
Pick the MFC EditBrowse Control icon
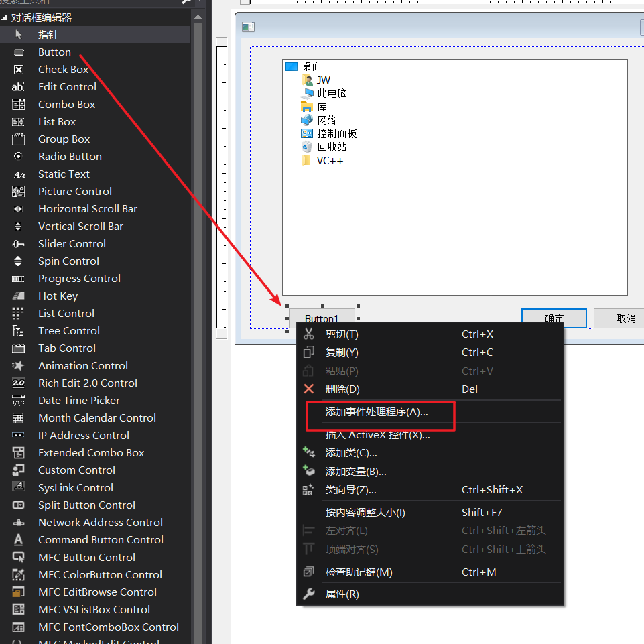point(19,592)
